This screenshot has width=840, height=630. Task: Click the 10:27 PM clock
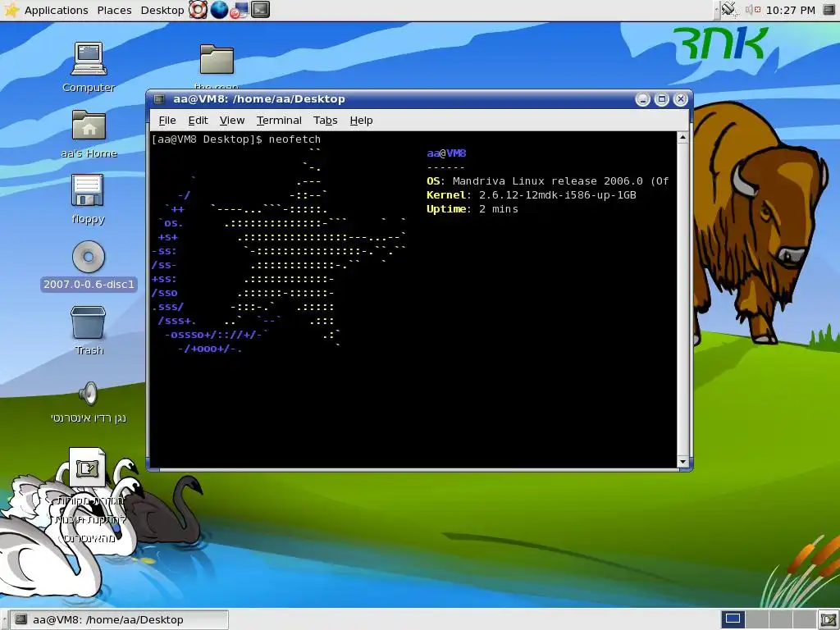(791, 10)
